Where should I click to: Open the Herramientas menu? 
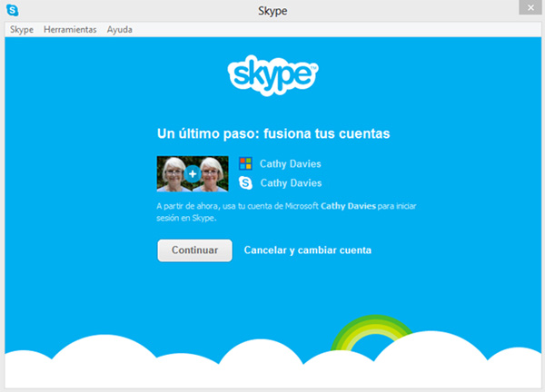pyautogui.click(x=70, y=30)
